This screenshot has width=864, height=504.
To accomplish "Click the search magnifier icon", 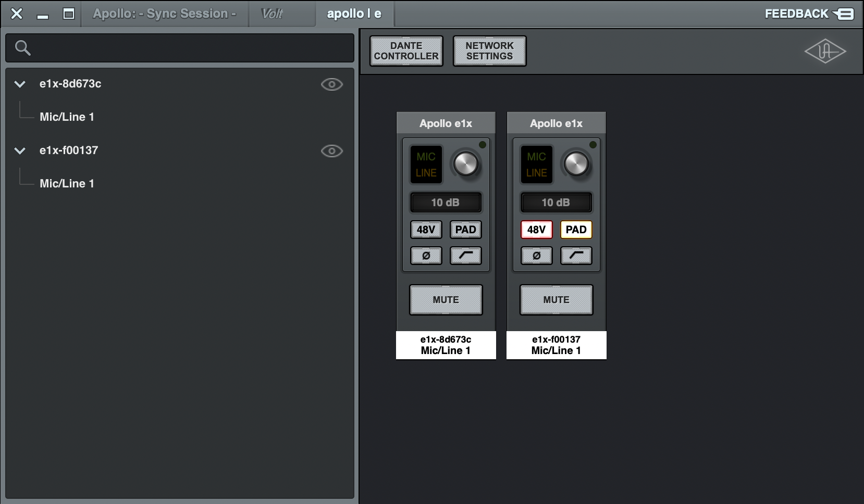I will 23,48.
